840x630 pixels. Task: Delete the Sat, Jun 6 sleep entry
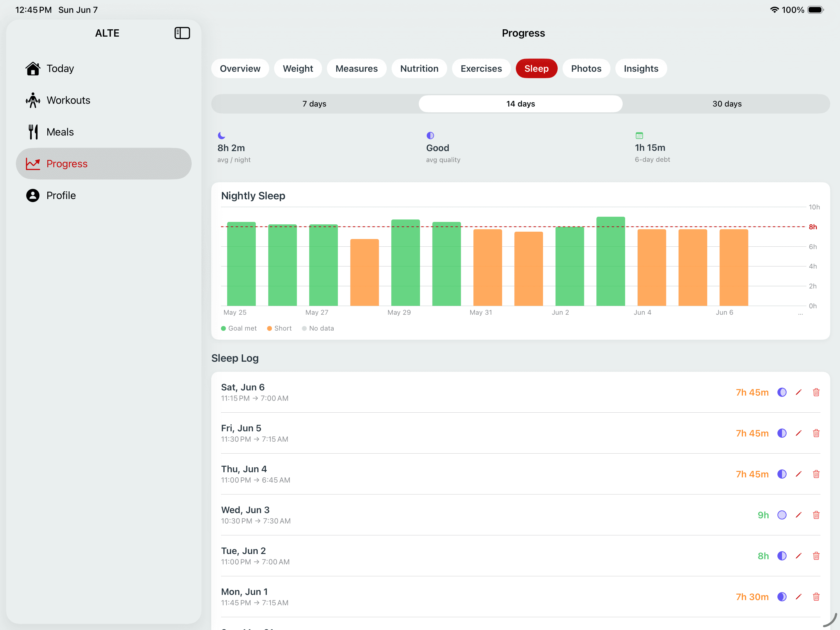coord(816,392)
